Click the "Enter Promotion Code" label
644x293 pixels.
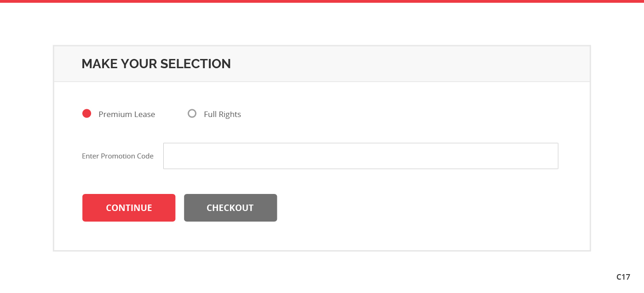click(x=118, y=156)
